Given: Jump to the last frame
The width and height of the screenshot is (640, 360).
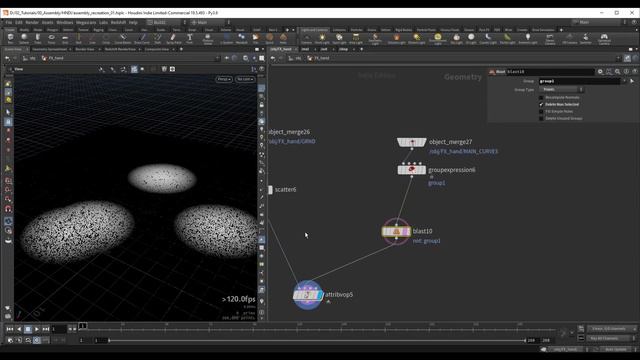Looking at the screenshot, I should [46, 329].
